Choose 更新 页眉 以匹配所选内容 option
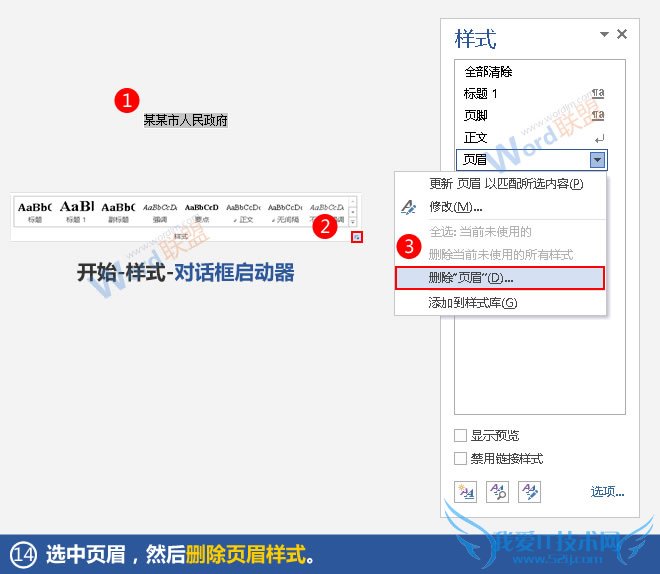The height and width of the screenshot is (574, 660). tap(505, 183)
